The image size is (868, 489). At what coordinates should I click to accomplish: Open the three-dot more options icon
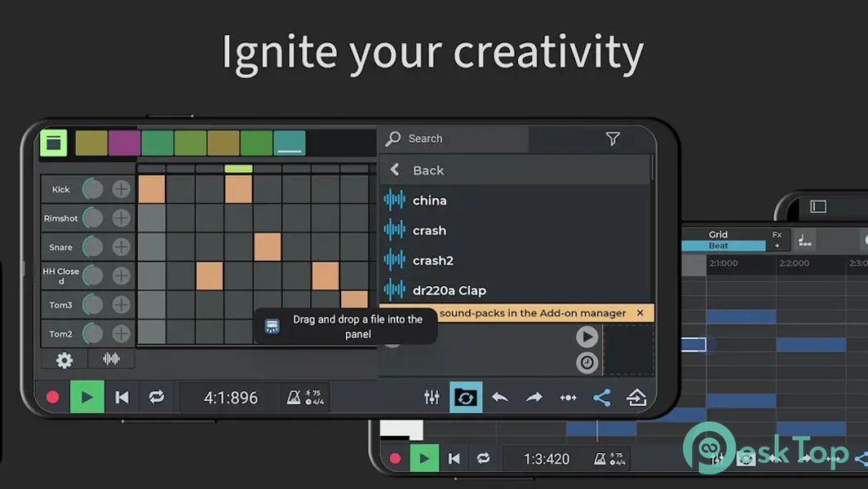(x=568, y=398)
